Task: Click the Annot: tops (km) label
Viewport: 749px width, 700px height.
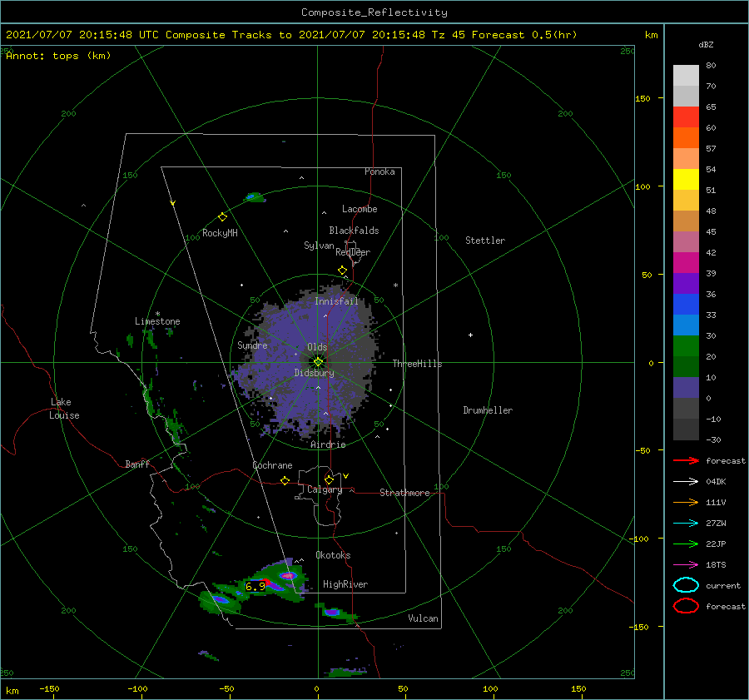Action: (x=58, y=56)
